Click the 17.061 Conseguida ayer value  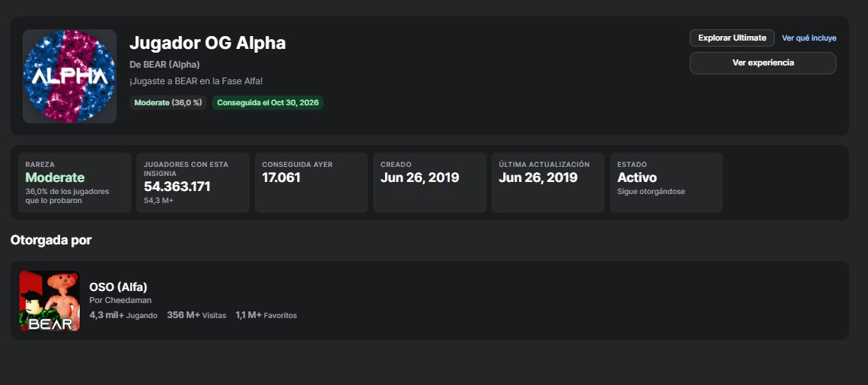tap(281, 177)
